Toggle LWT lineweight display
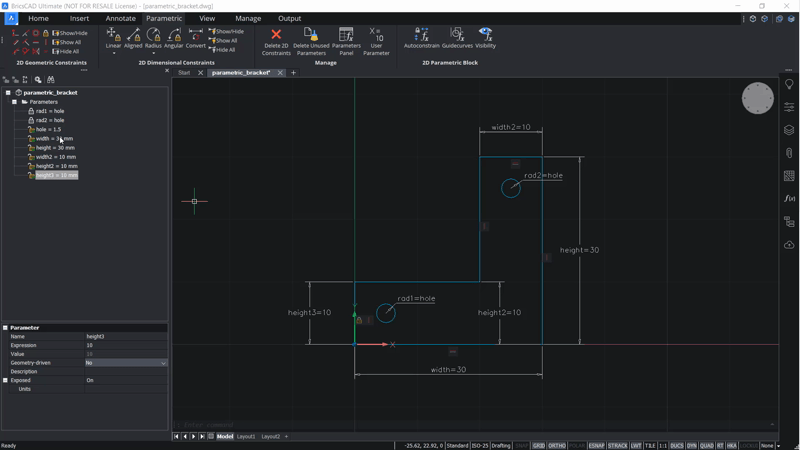 point(636,445)
